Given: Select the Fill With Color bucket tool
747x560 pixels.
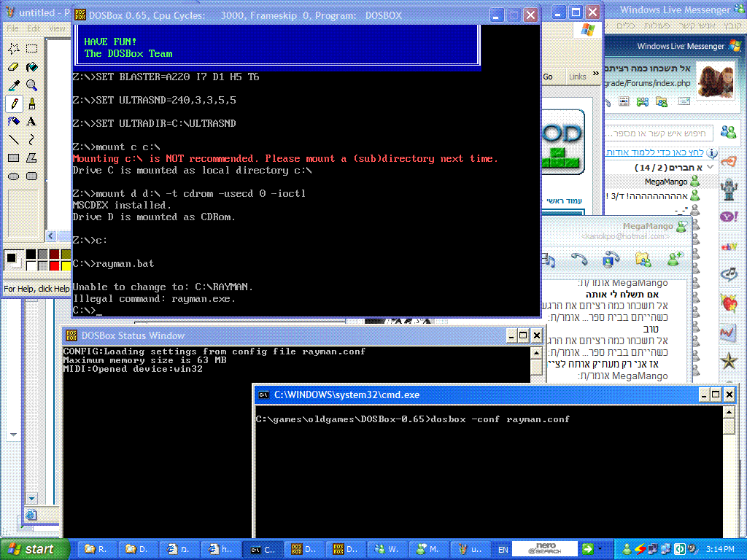Looking at the screenshot, I should [x=32, y=66].
